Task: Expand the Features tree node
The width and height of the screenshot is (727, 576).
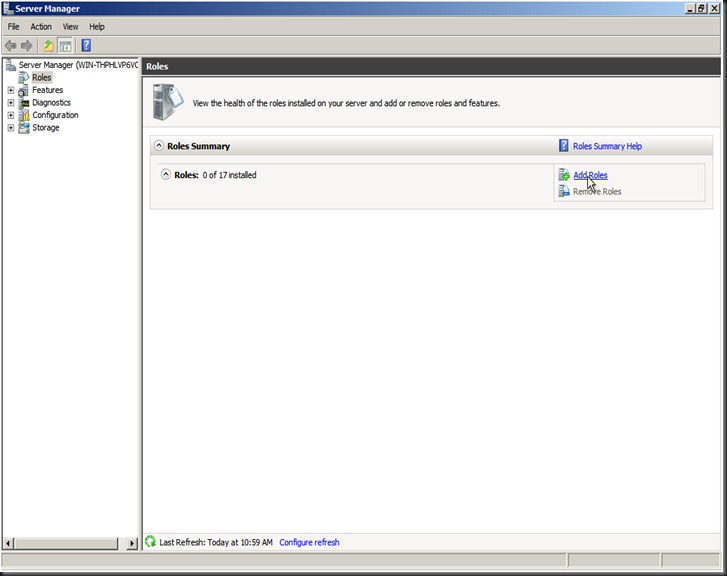Action: [x=11, y=90]
